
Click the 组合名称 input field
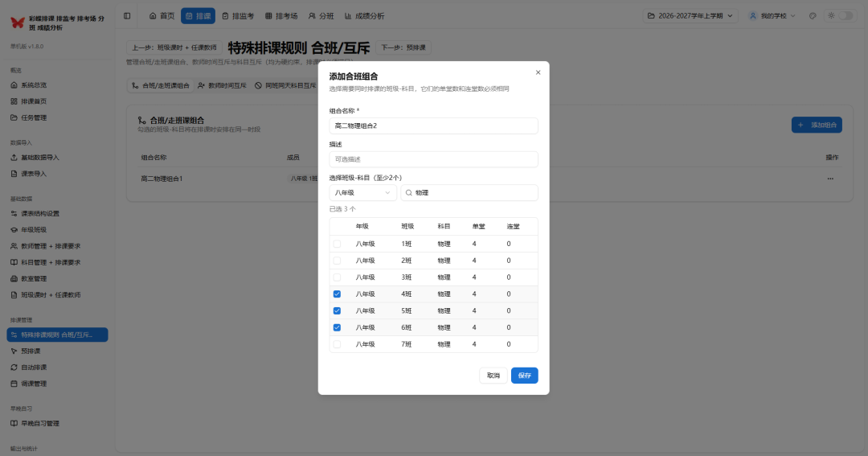coord(433,125)
